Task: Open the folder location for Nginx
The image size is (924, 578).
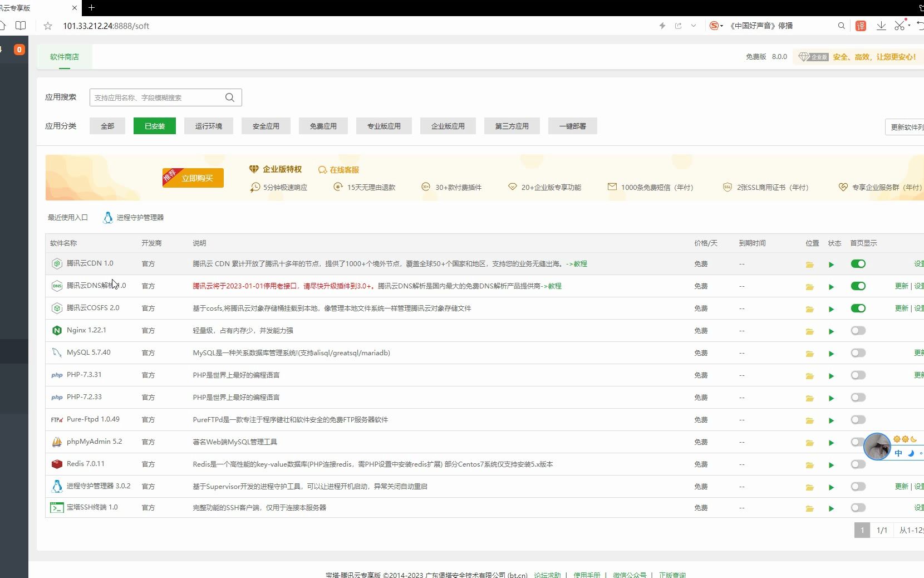Action: (x=810, y=331)
